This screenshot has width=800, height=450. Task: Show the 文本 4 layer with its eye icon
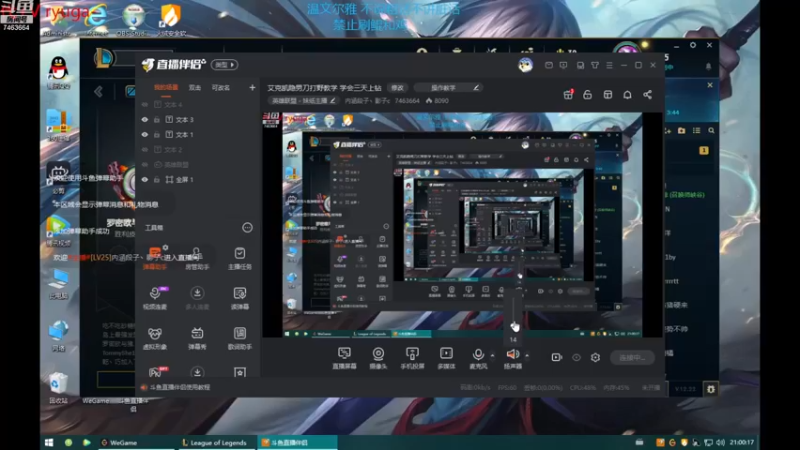pos(145,105)
